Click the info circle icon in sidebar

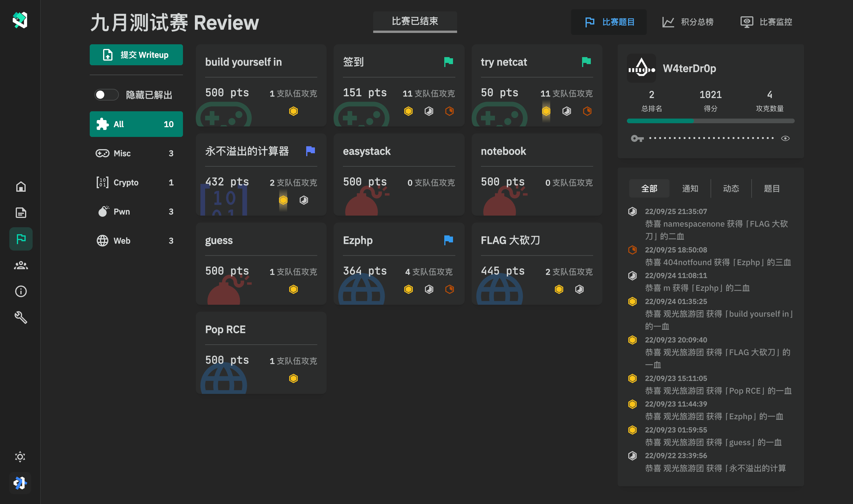click(21, 291)
